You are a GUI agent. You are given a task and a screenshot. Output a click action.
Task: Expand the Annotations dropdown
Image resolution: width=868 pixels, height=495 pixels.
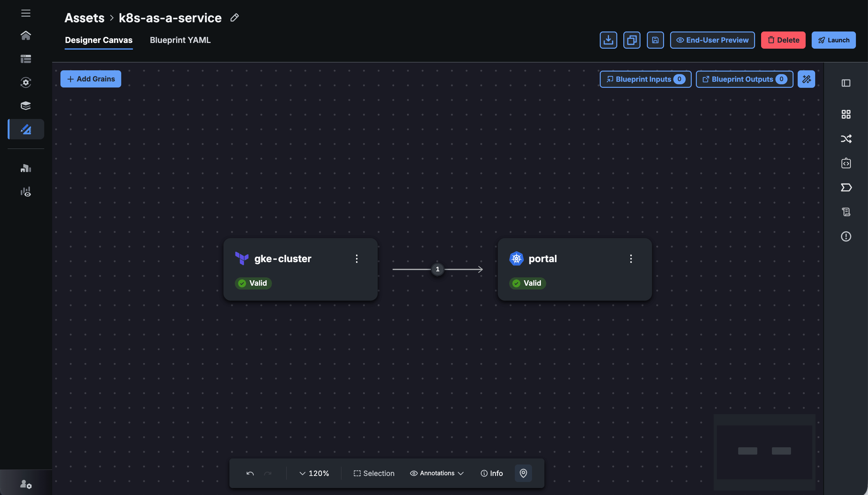tap(437, 473)
